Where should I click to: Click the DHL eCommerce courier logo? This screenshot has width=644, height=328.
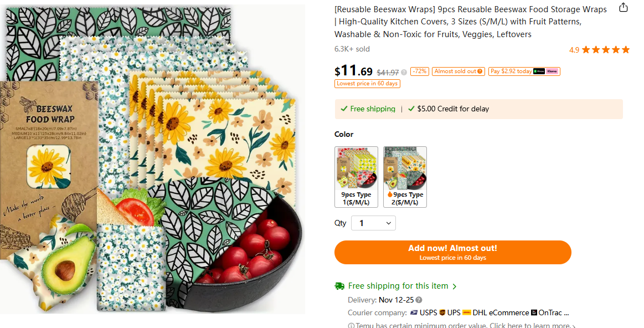point(467,312)
